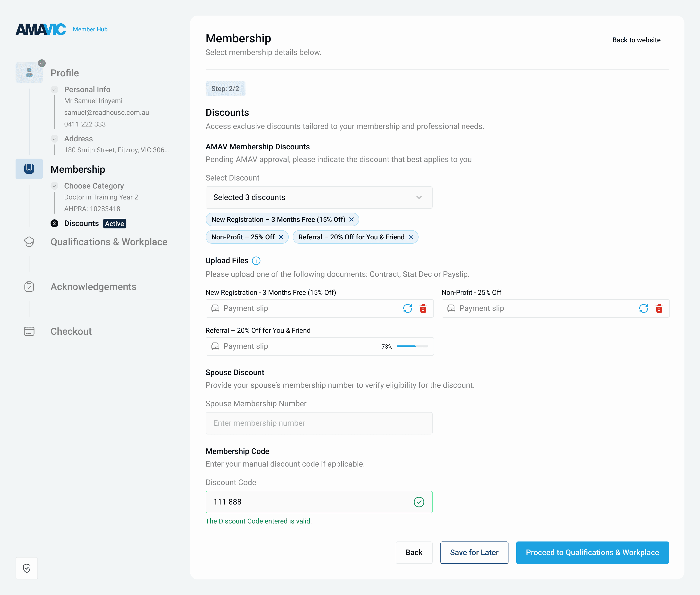This screenshot has height=595, width=700.
Task: Delete the Non-Profit payment slip file
Action: [x=659, y=308]
